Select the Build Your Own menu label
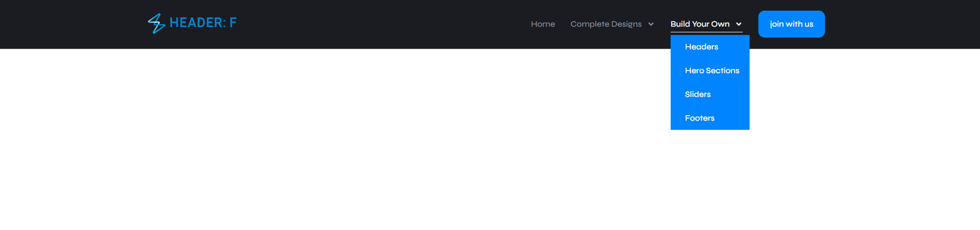The height and width of the screenshot is (230, 980). 700,24
